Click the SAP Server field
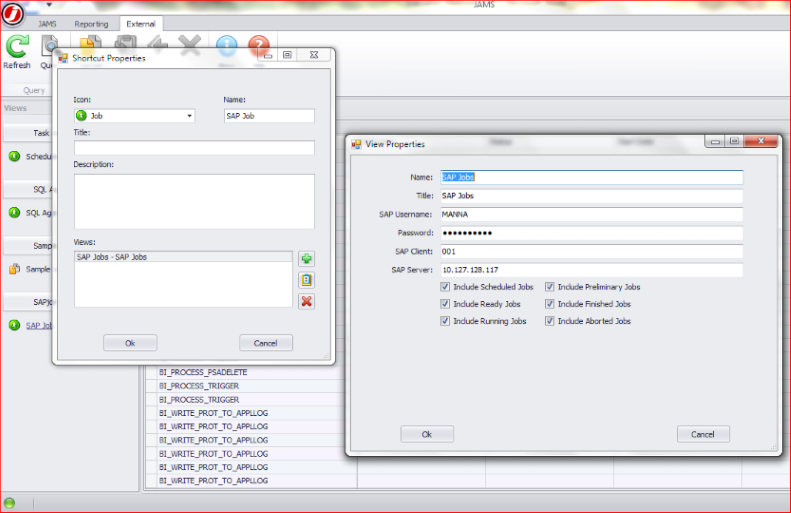Screen dimensions: 791x513 [591, 270]
